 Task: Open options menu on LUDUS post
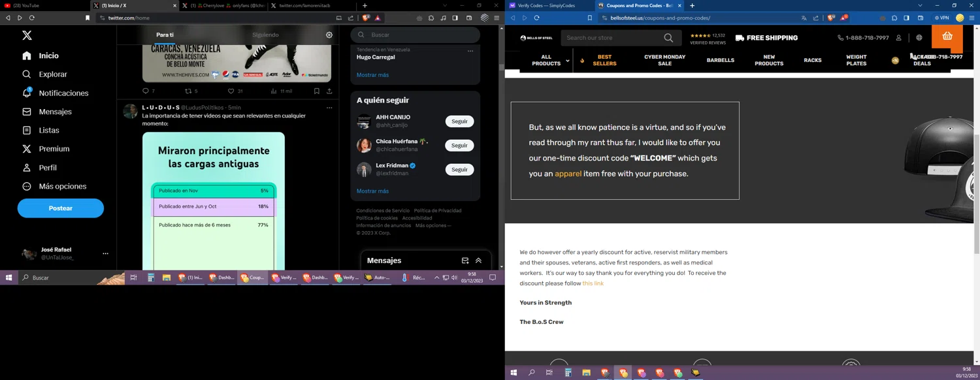click(329, 108)
